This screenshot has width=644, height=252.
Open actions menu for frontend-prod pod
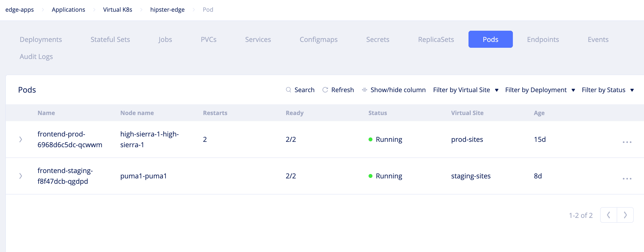(627, 142)
